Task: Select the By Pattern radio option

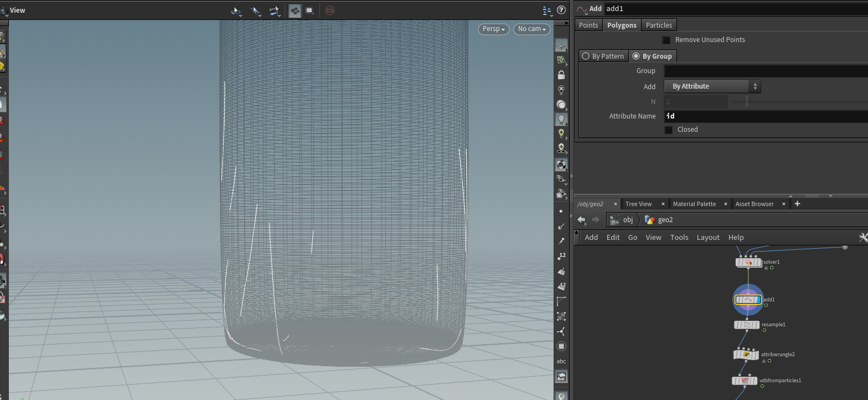Action: point(586,56)
